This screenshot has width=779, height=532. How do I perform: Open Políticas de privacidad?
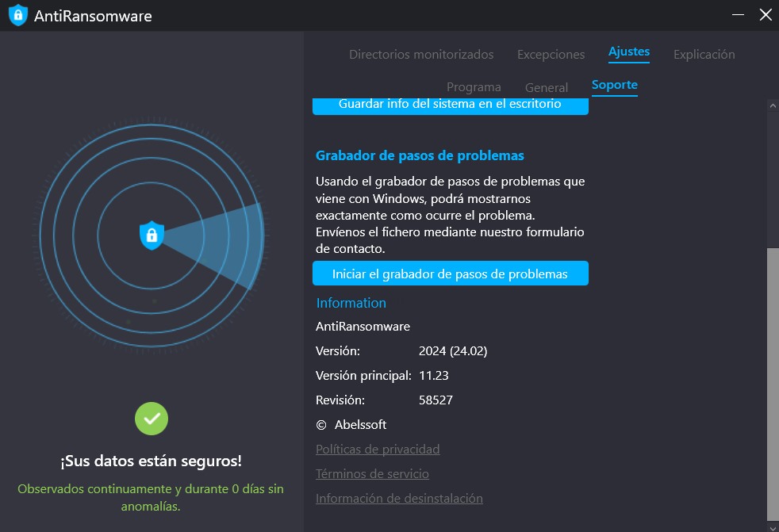coord(378,449)
